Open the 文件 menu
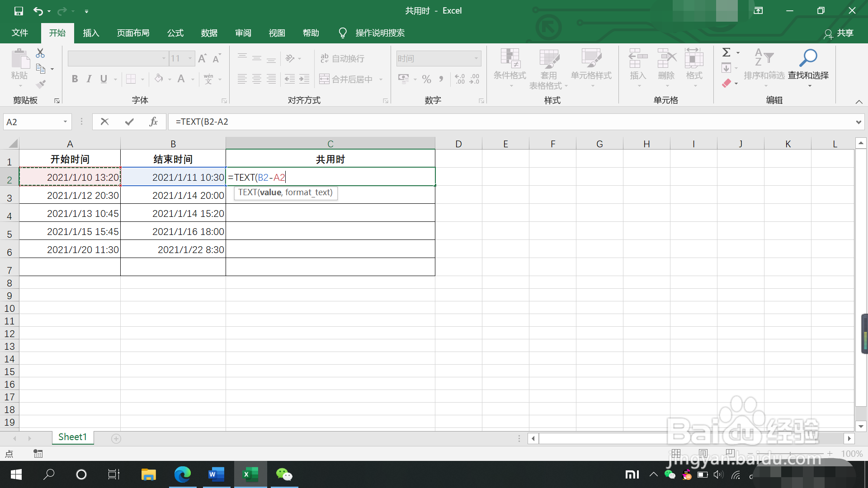Viewport: 868px width, 488px height. pos(20,33)
